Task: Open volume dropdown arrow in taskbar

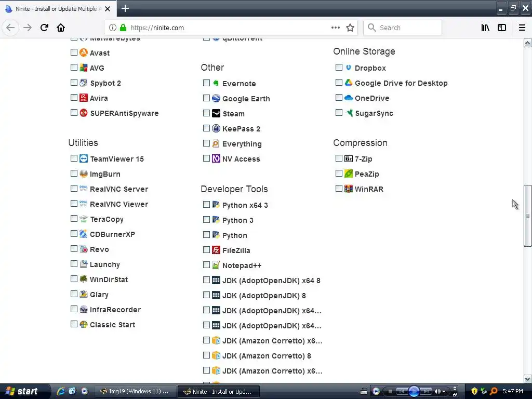Action: tap(444, 392)
